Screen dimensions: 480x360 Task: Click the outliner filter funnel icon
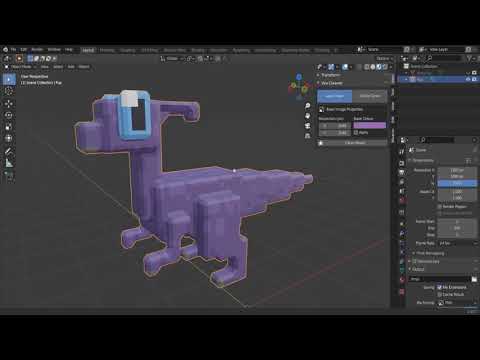(x=470, y=59)
